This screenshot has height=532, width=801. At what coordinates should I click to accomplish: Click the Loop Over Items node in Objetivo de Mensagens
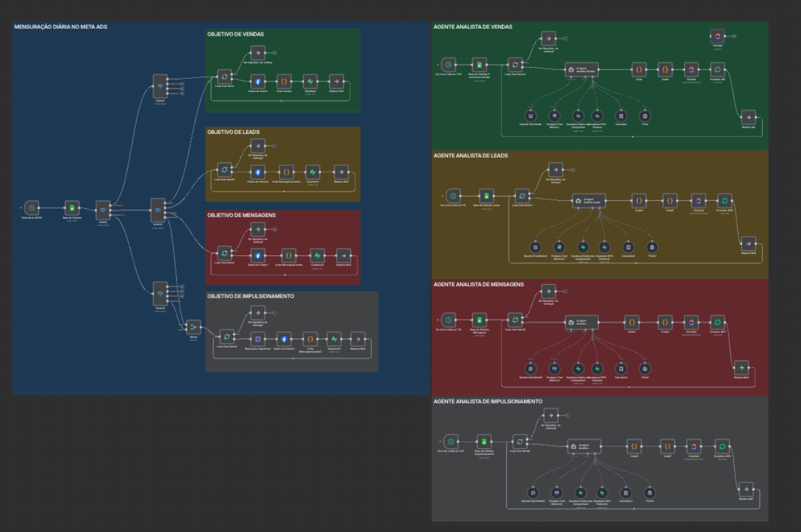(224, 253)
